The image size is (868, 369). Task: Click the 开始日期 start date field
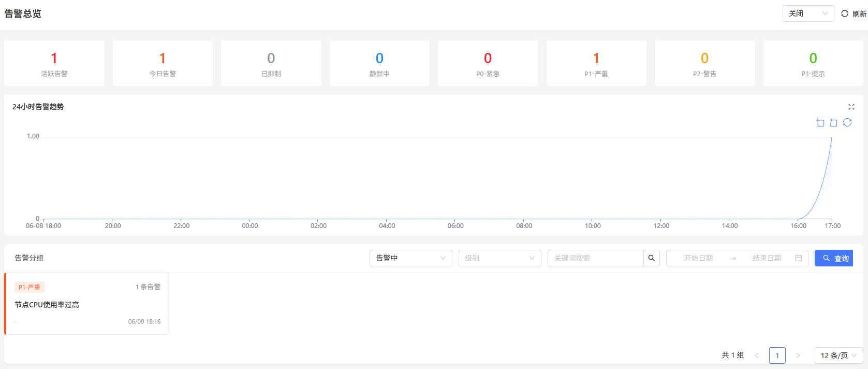point(699,258)
